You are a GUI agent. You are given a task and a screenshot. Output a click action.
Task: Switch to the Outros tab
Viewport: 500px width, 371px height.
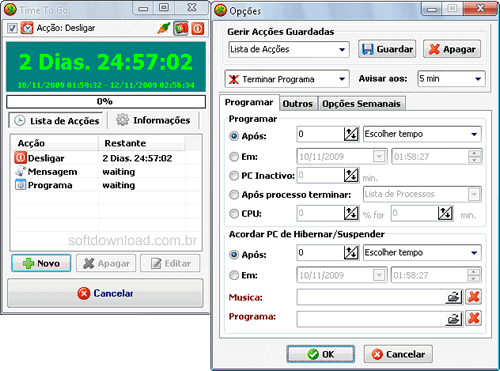pos(298,104)
